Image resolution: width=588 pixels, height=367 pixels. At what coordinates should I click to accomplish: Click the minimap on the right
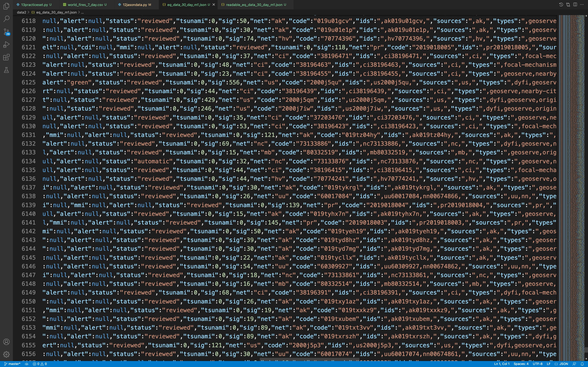pyautogui.click(x=571, y=170)
